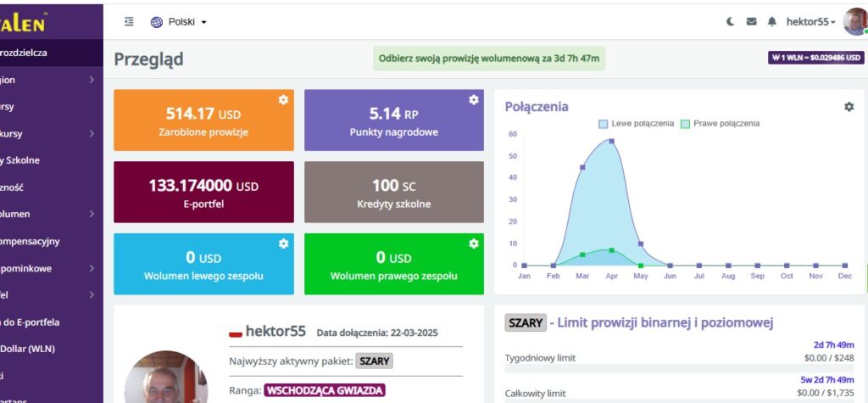Open the Polski language dropdown
Image resolution: width=868 pixels, height=403 pixels.
179,22
